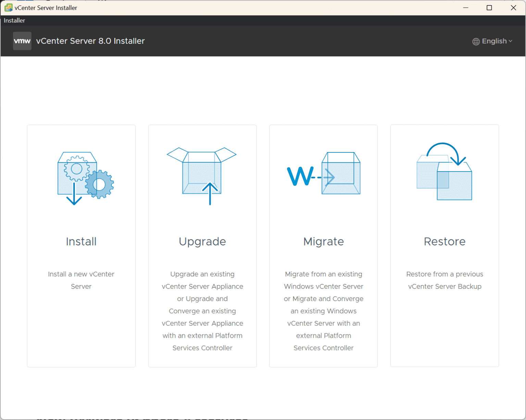The height and width of the screenshot is (420, 526).
Task: Click the vCenter Server 8.0 Installer title
Action: tap(90, 41)
